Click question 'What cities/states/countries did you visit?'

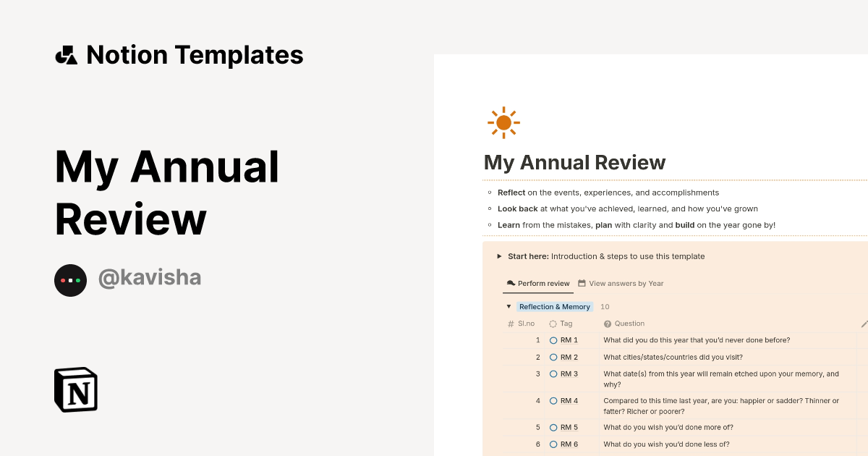[673, 358]
